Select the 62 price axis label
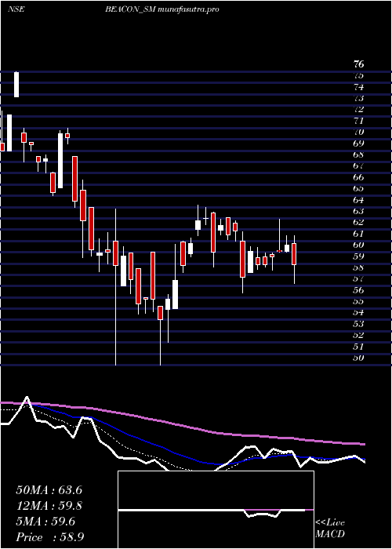 click(359, 222)
